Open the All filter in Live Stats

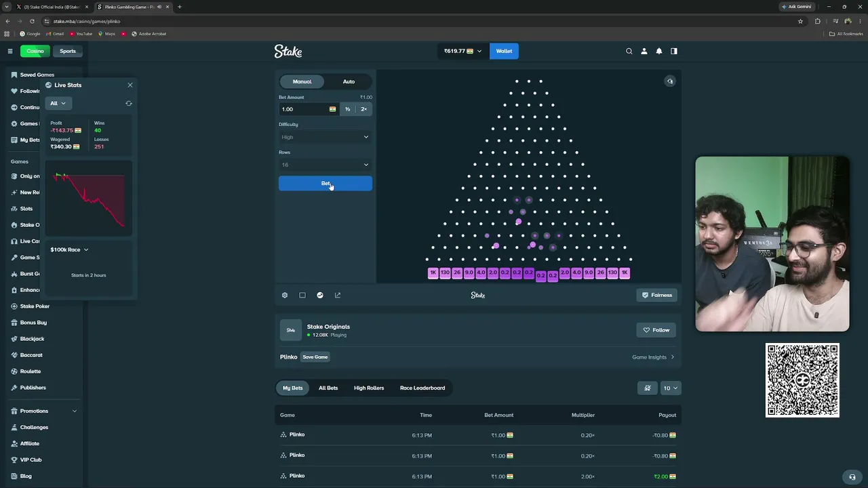tap(58, 103)
